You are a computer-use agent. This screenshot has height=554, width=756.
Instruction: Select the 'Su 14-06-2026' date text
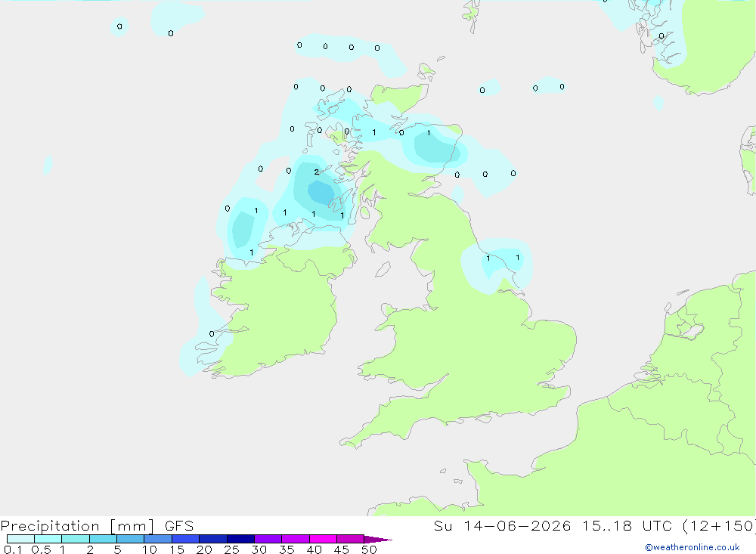pos(502,526)
